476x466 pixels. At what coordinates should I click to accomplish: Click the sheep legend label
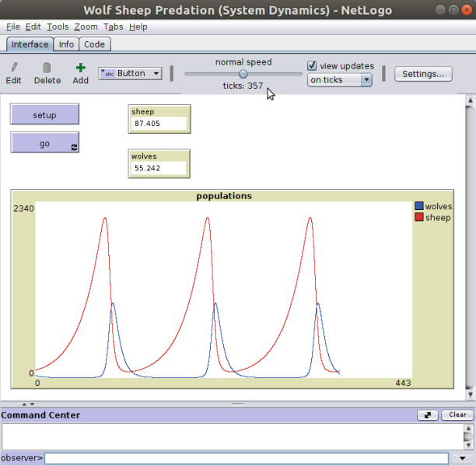(x=438, y=218)
